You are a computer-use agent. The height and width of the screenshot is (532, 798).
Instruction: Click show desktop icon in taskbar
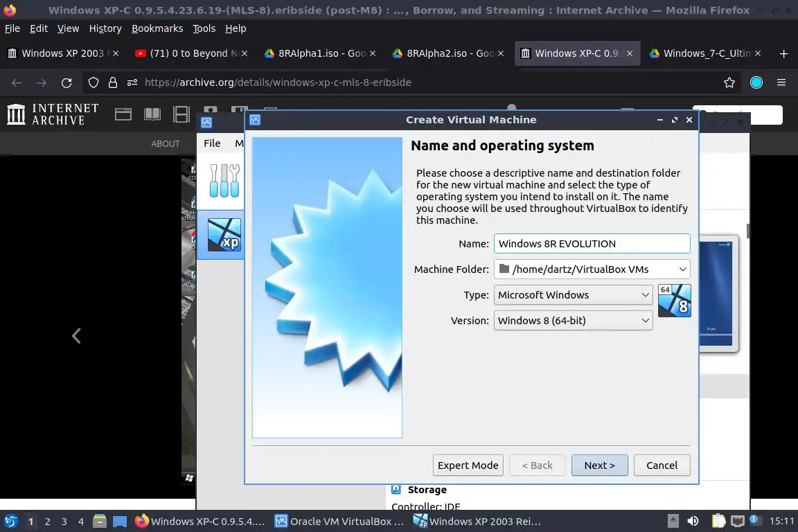tap(120, 522)
